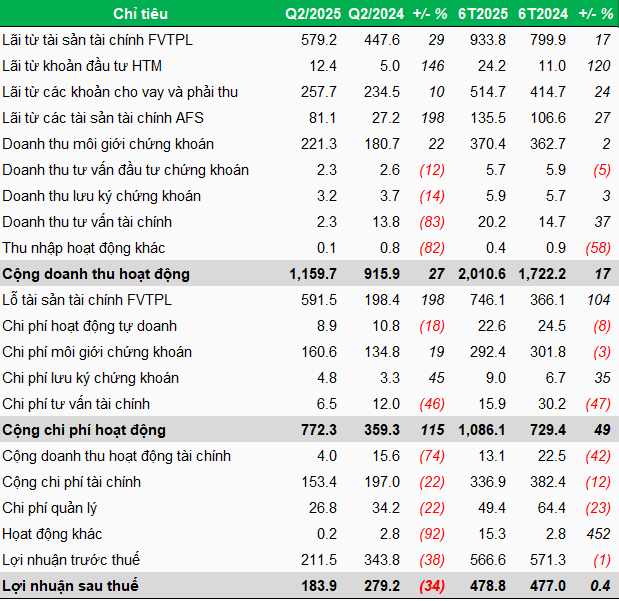
Task: Click the total 772.3 operating cost
Action: click(319, 430)
